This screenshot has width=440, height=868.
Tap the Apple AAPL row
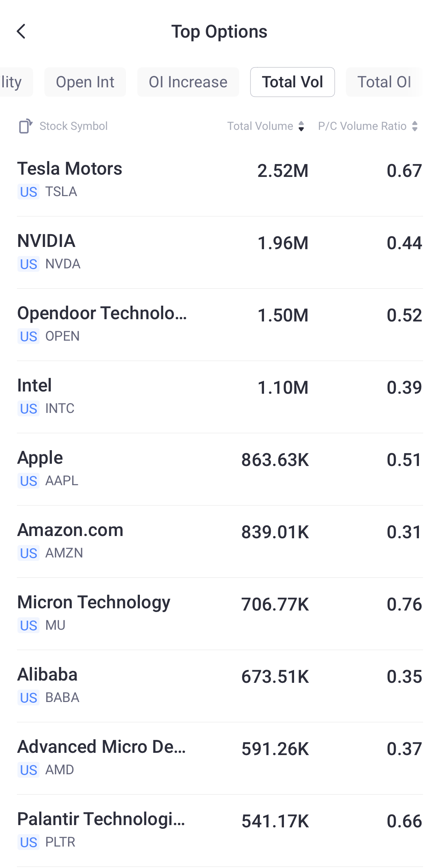pos(220,469)
